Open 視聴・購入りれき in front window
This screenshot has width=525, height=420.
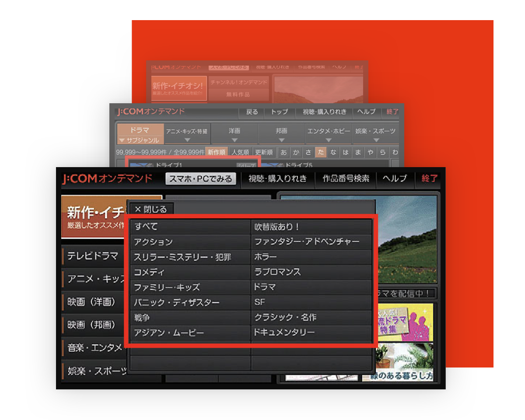pyautogui.click(x=277, y=178)
